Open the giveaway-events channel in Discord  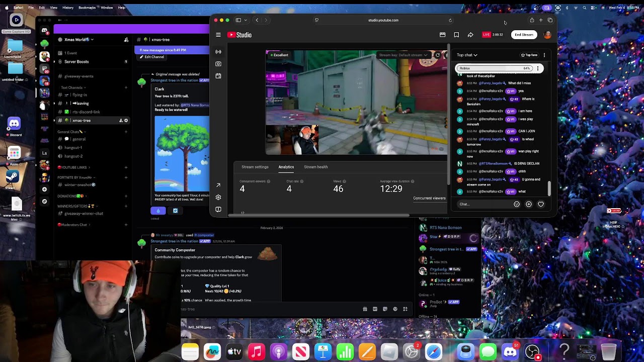tap(78, 76)
